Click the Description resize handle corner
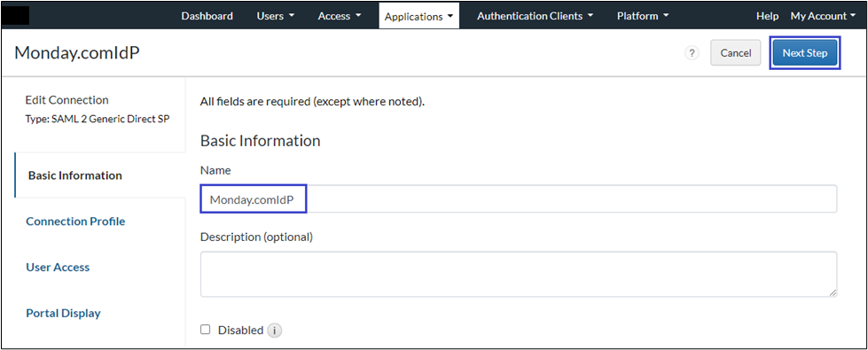The height and width of the screenshot is (350, 868). [833, 292]
